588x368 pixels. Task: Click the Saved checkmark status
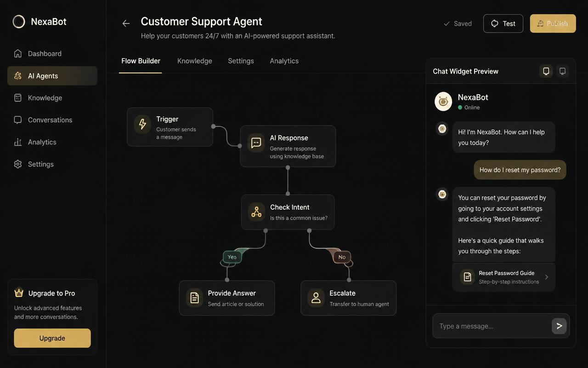point(458,23)
